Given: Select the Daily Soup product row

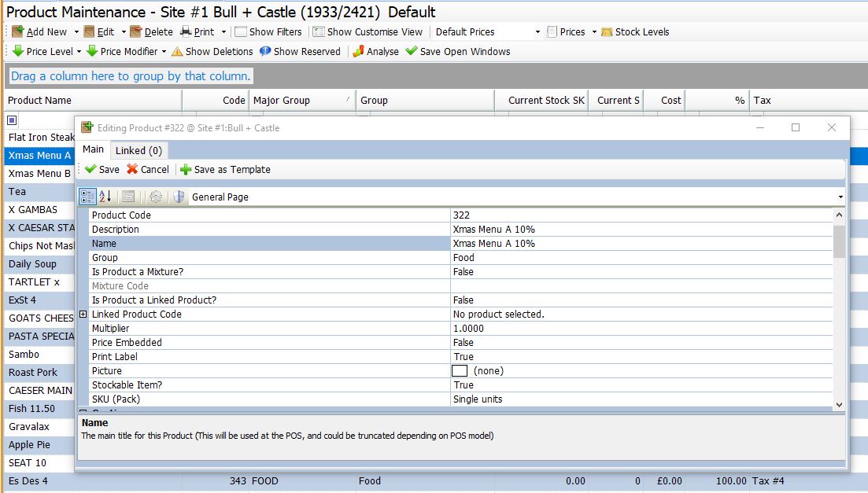Looking at the screenshot, I should (39, 264).
